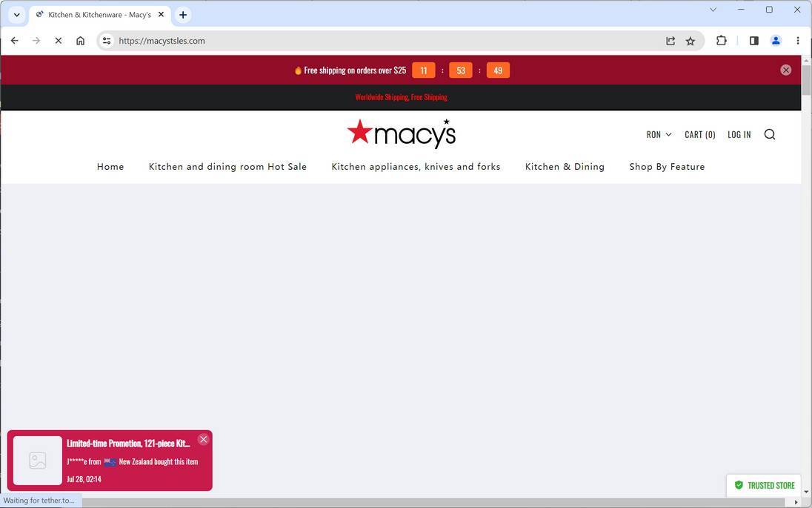Viewport: 812px width, 508px height.
Task: Open CART (0) in the header
Action: click(699, 134)
